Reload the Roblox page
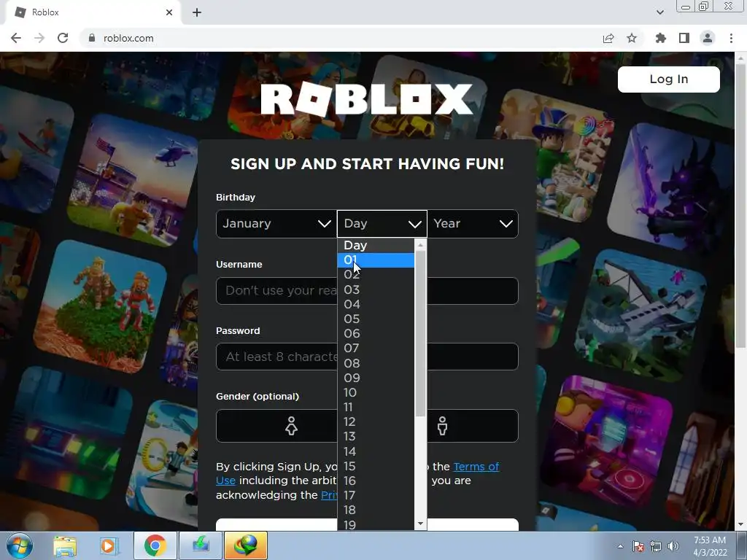 [x=63, y=38]
